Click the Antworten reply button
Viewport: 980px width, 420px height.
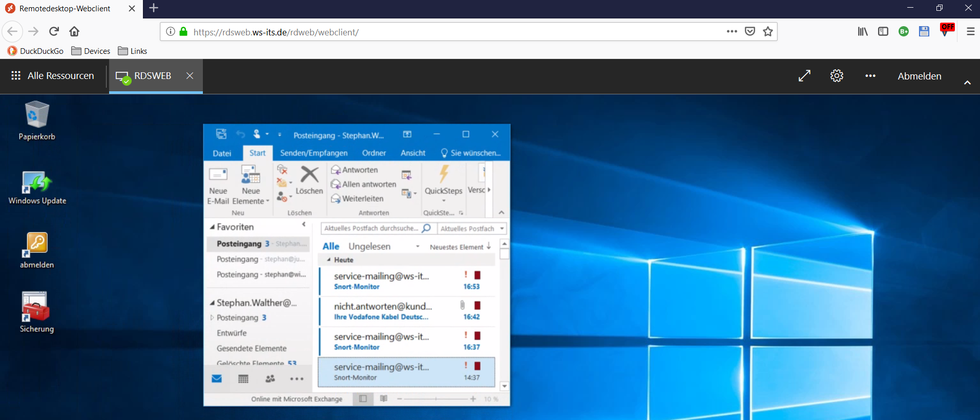coord(355,170)
